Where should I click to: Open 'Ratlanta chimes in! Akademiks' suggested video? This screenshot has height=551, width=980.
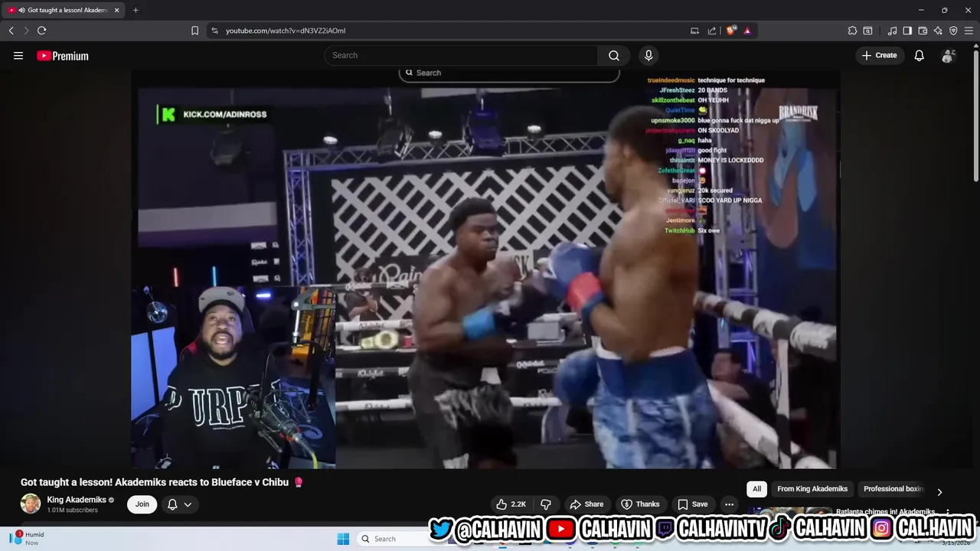(885, 512)
